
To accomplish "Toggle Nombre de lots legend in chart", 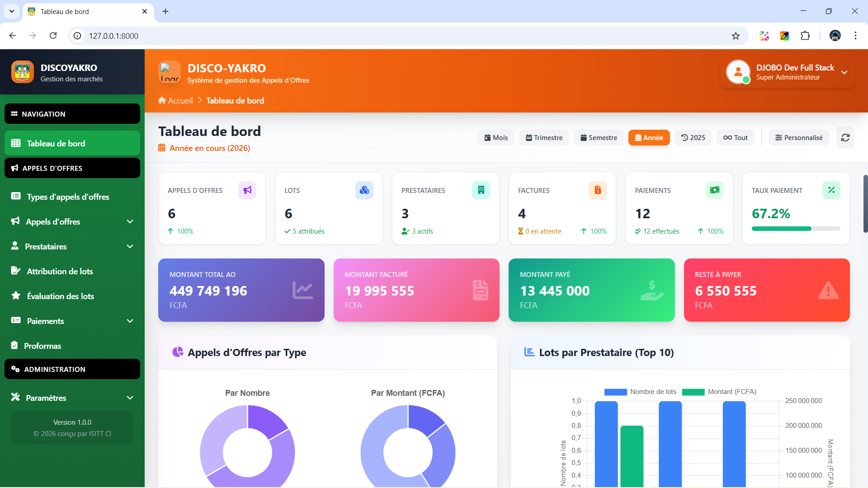I will point(641,392).
